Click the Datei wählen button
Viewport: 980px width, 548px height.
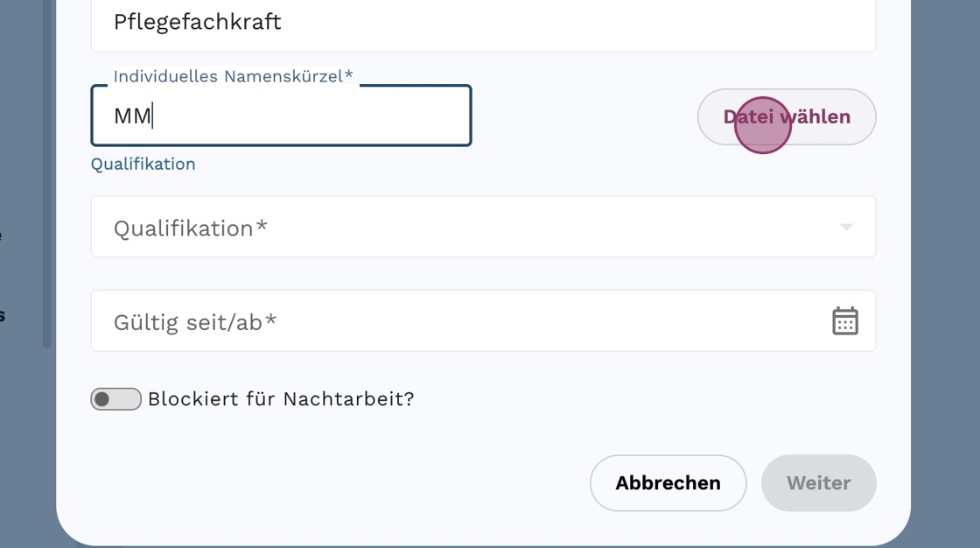[x=786, y=116]
